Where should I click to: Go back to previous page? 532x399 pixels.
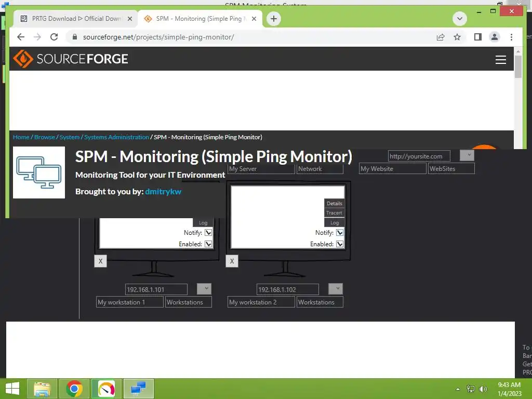[21, 37]
